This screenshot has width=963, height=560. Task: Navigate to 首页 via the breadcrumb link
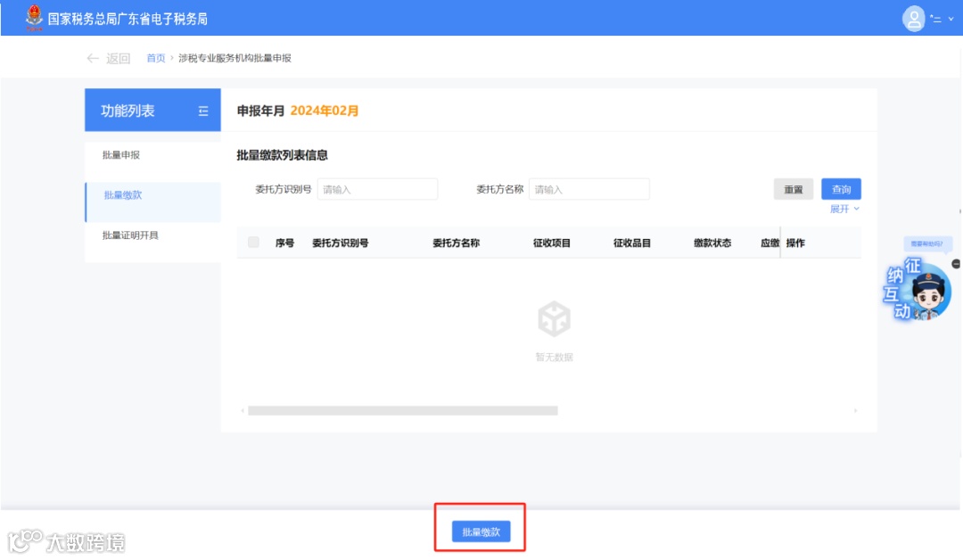point(155,57)
